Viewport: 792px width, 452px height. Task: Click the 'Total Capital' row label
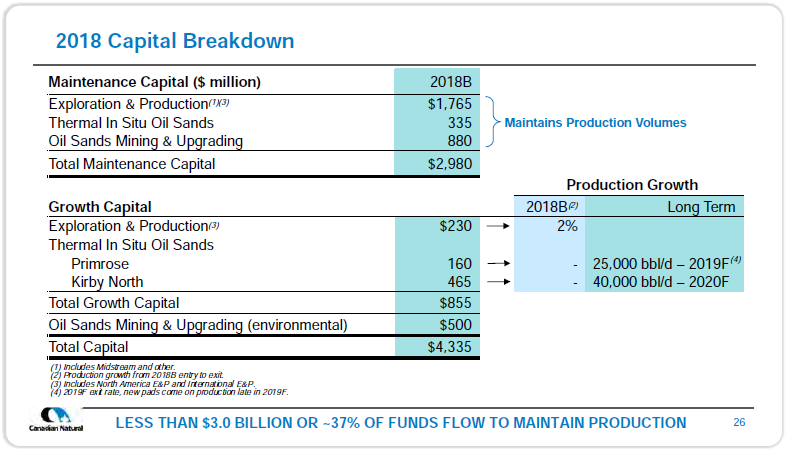[88, 347]
